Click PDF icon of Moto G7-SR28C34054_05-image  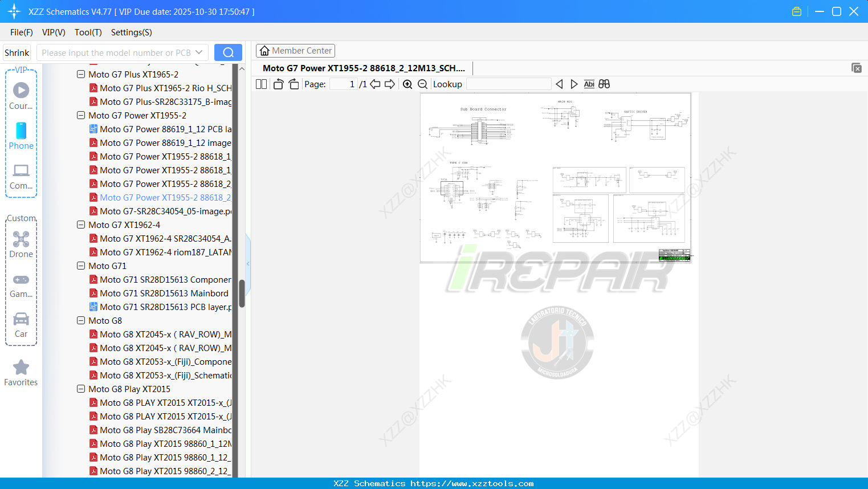point(93,211)
